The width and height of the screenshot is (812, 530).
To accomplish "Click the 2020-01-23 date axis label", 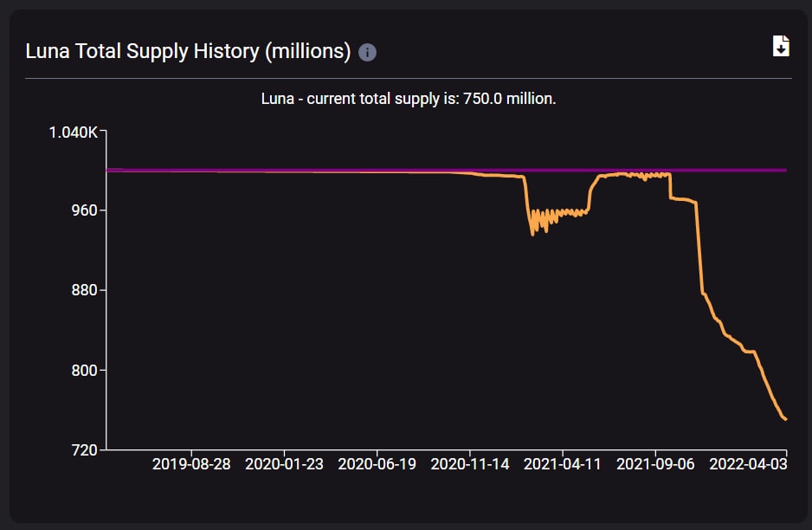I will [284, 463].
